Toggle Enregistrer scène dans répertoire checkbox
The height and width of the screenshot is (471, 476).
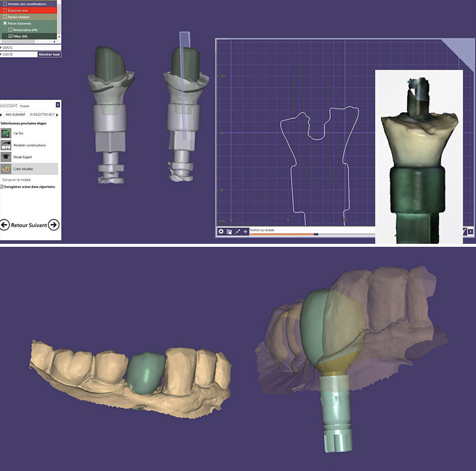(x=2, y=186)
